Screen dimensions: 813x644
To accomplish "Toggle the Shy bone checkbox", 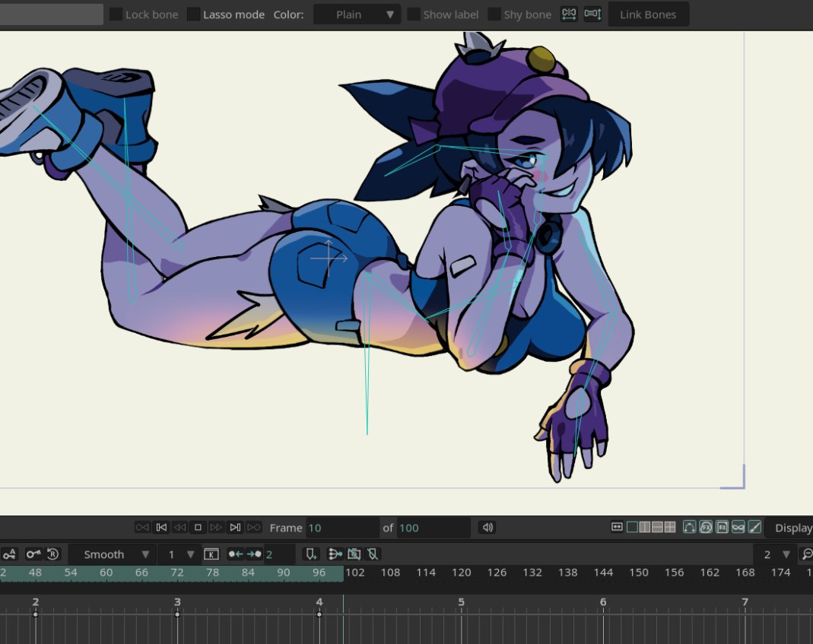I will tap(494, 14).
